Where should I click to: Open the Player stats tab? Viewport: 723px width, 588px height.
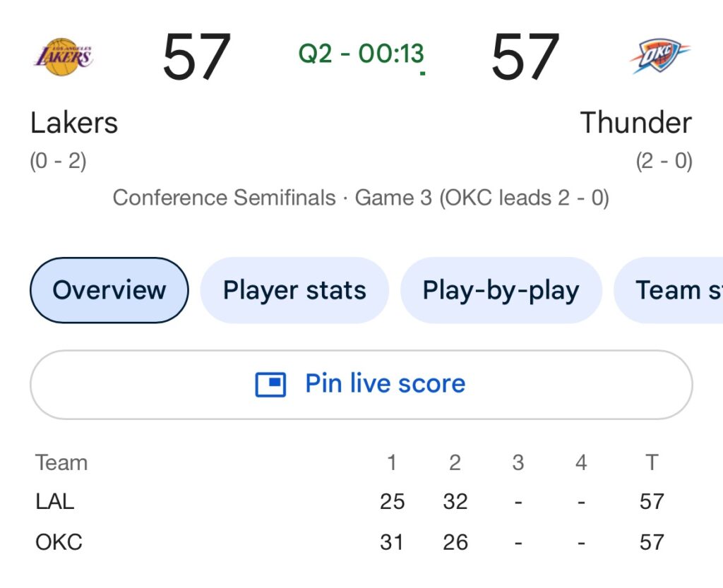point(294,290)
